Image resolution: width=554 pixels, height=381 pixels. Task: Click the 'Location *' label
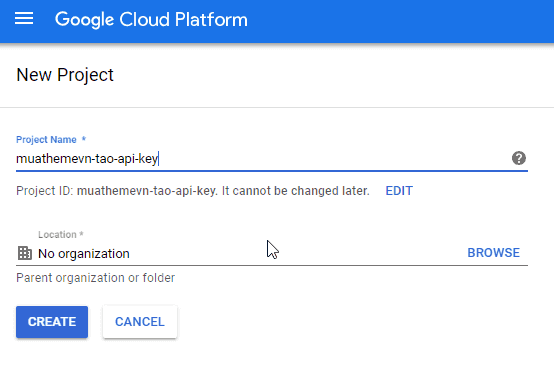(61, 235)
